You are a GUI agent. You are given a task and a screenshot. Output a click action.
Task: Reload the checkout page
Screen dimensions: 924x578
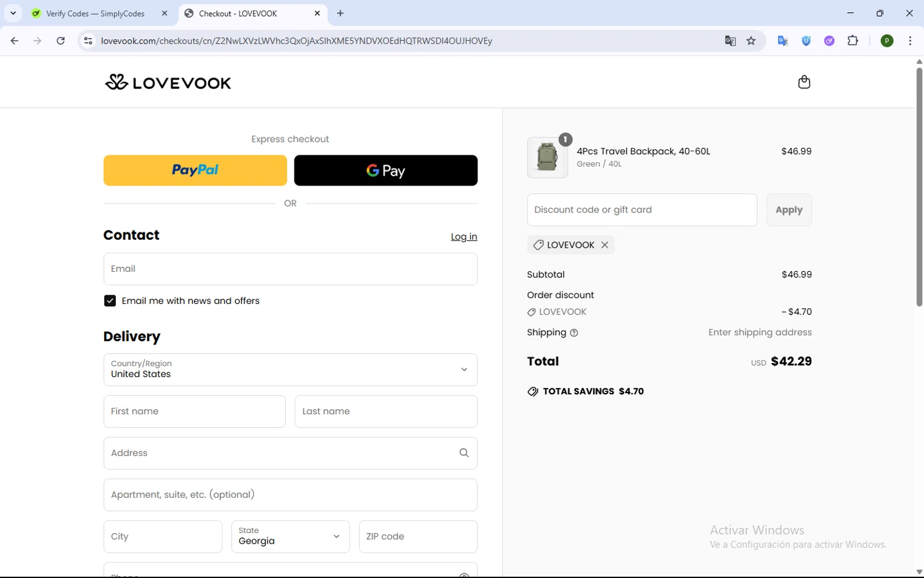(60, 41)
